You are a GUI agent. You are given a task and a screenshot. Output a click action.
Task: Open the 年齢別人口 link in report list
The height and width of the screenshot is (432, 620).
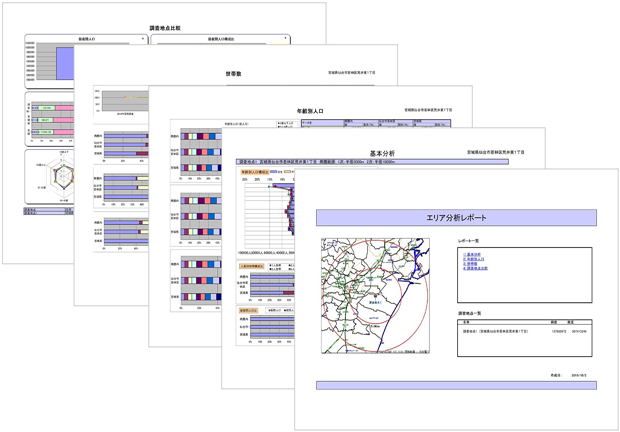(x=473, y=259)
